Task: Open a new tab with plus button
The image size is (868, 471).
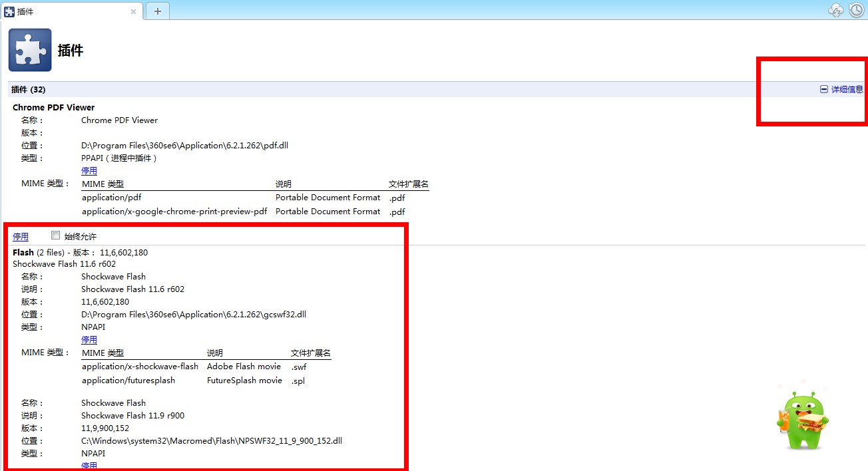Action: tap(158, 11)
